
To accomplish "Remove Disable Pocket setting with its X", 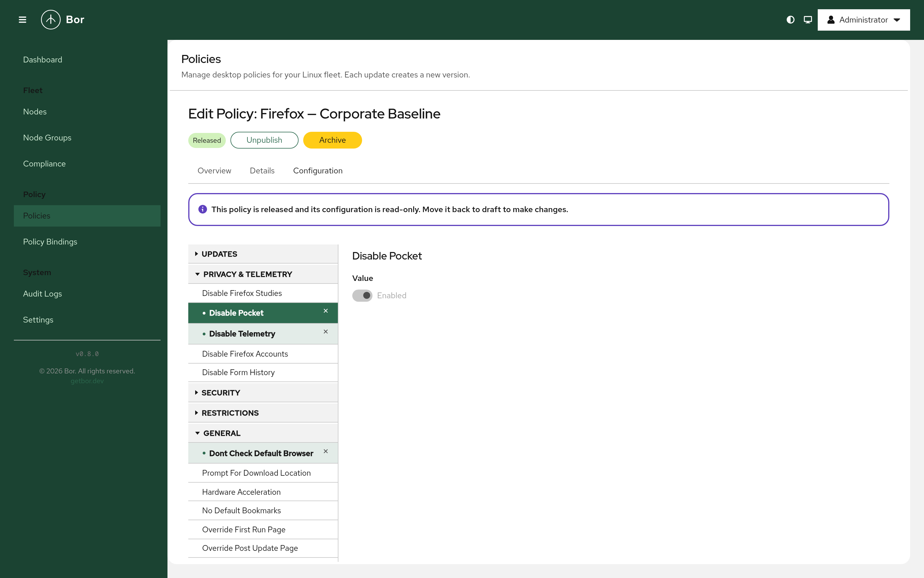I will point(326,311).
